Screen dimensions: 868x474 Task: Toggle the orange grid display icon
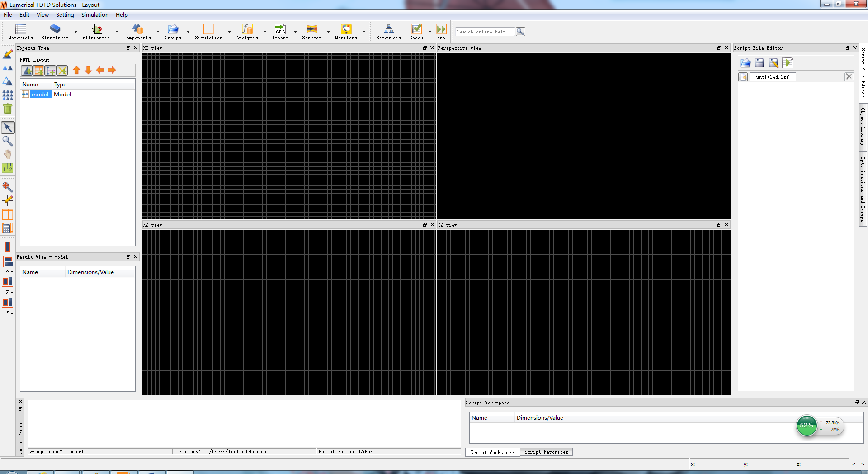8,214
